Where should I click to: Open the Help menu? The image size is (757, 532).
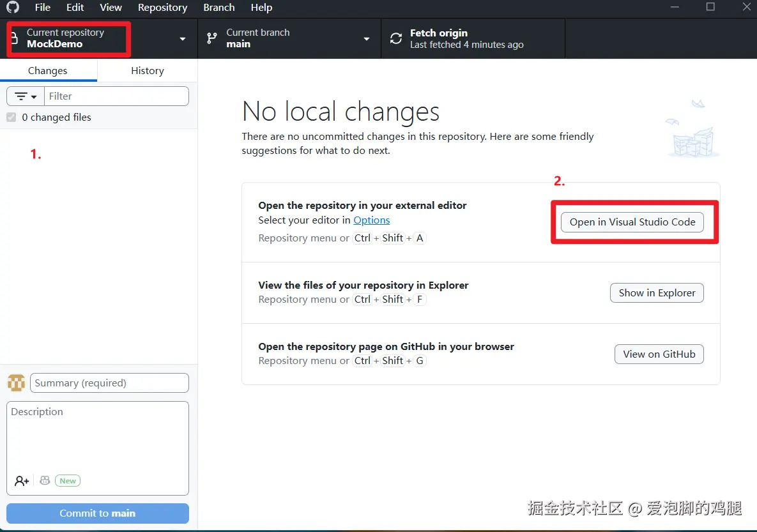(x=261, y=7)
